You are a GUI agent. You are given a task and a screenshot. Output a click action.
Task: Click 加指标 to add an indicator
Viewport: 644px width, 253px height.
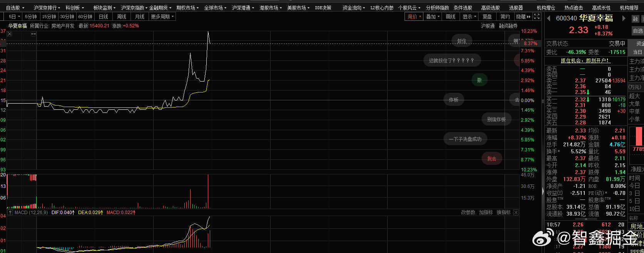[x=486, y=213]
